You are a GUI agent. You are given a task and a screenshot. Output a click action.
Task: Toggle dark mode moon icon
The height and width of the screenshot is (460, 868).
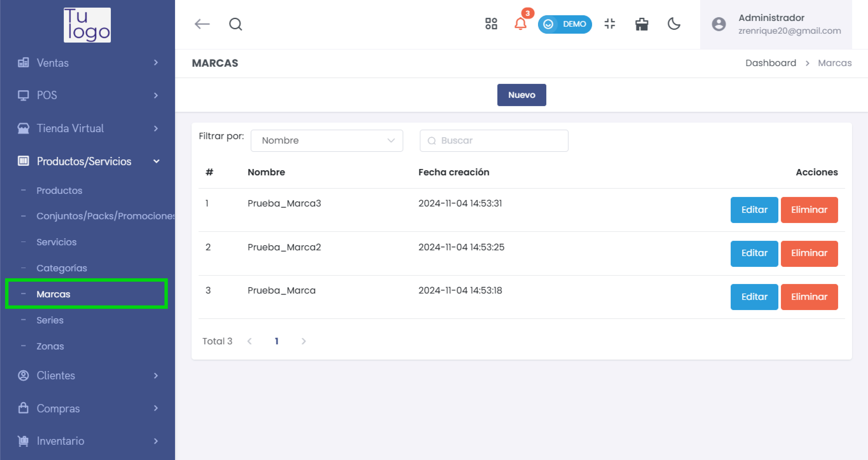[674, 24]
